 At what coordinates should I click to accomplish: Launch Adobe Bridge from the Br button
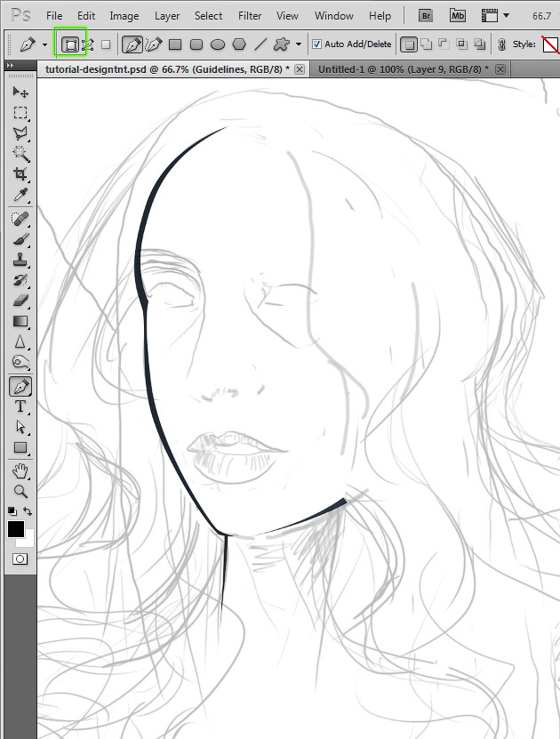[x=426, y=15]
